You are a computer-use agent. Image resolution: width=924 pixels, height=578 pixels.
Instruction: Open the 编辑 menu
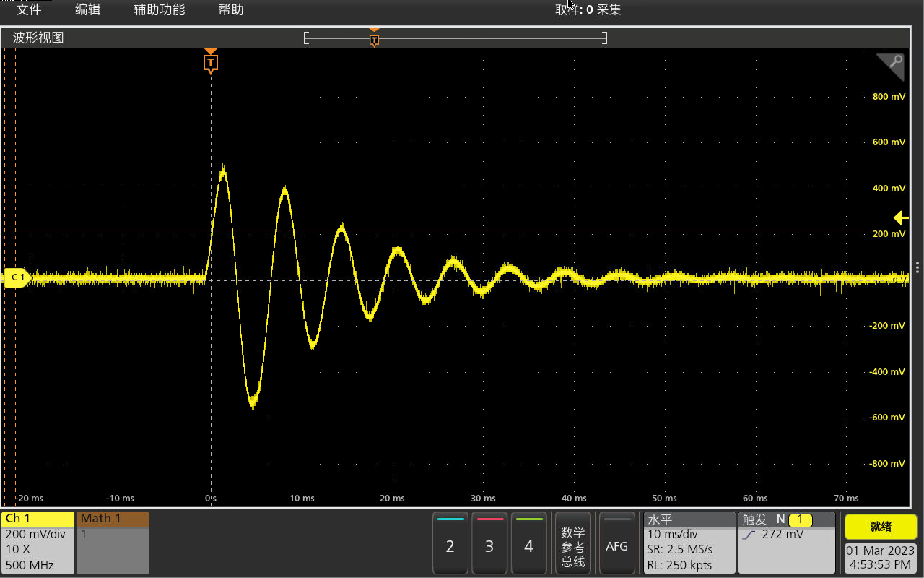pos(88,9)
